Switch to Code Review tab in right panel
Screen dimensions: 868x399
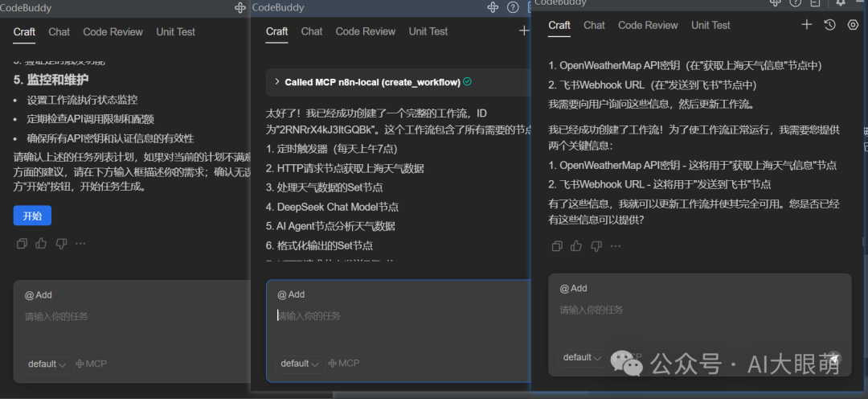(648, 26)
